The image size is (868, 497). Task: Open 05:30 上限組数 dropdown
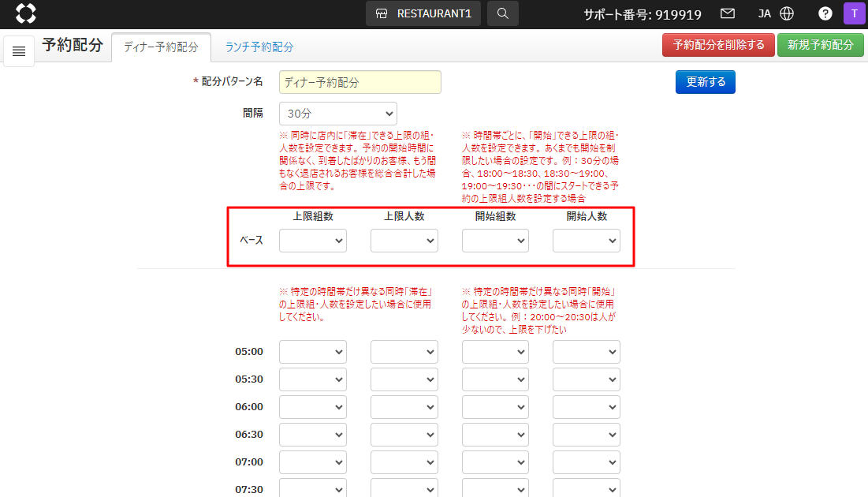pyautogui.click(x=313, y=379)
